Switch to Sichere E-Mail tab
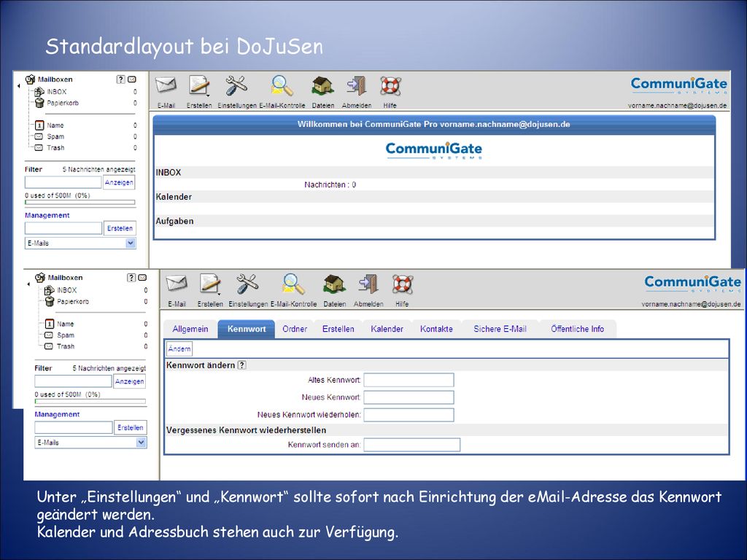The image size is (747, 560). point(500,329)
